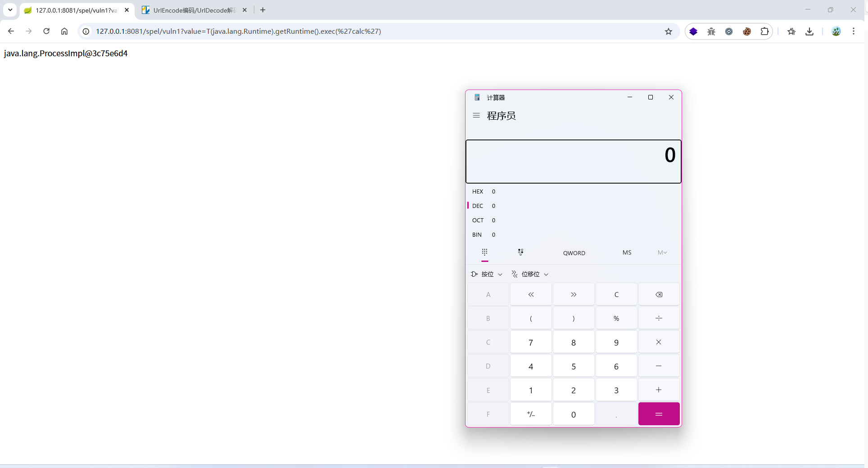Click the java.lang.ProcessImpl@3c75e6d4 page text

pyautogui.click(x=66, y=53)
